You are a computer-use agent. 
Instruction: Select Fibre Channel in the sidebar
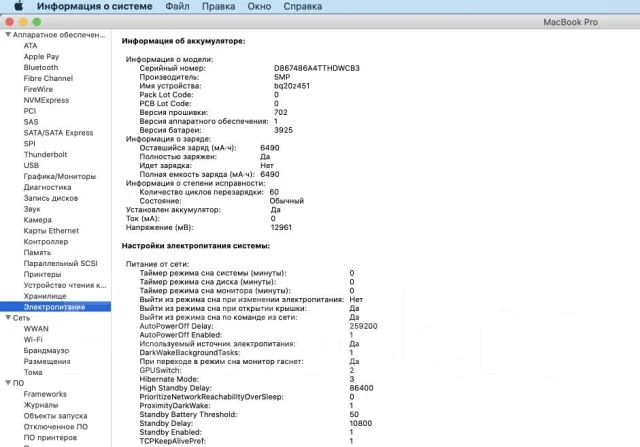tap(48, 78)
